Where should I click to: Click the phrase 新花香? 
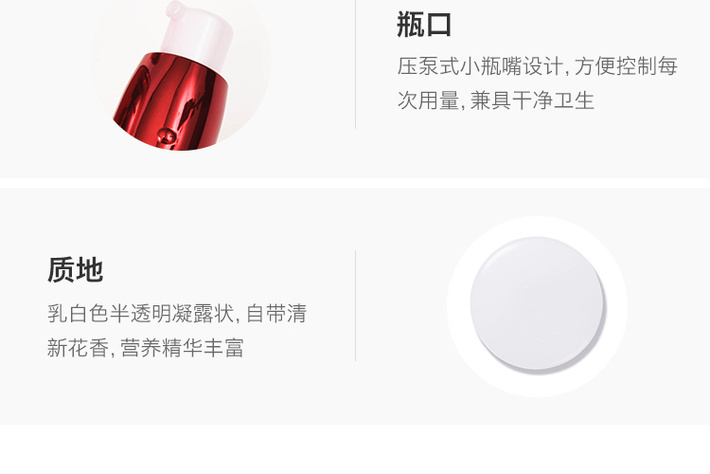78,348
